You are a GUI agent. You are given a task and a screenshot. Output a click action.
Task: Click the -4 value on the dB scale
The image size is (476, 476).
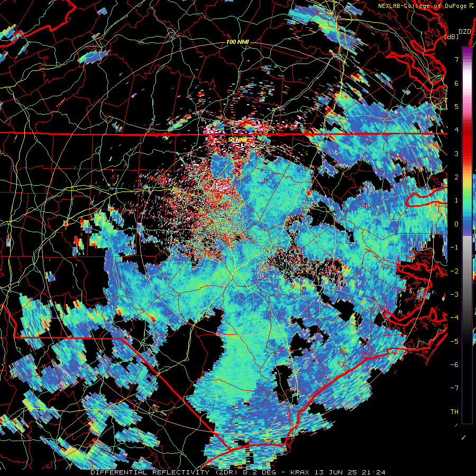[454, 318]
